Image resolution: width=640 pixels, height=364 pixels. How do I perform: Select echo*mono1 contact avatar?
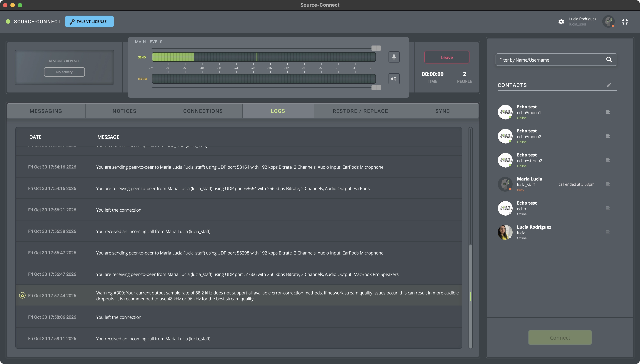(505, 112)
